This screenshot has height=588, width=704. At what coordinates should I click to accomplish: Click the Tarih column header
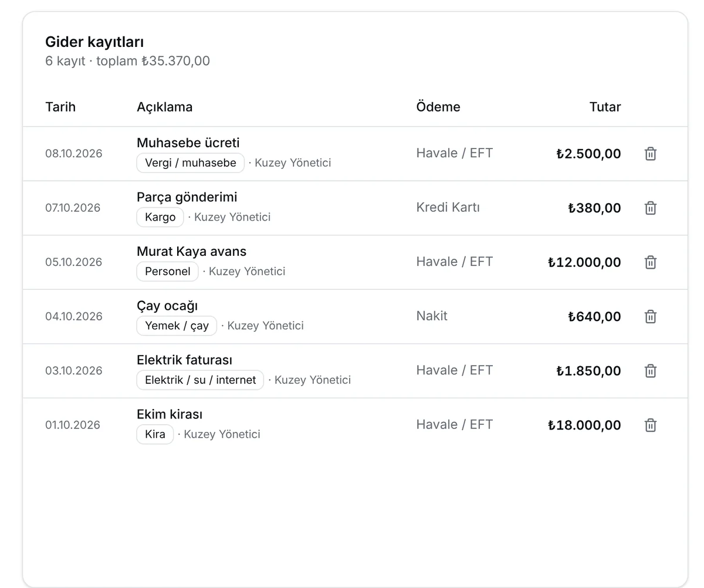tap(60, 107)
